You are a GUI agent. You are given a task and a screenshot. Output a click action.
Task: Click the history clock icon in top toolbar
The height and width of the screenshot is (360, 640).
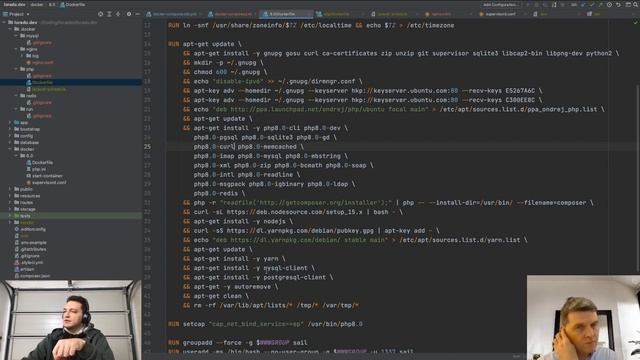pos(609,4)
